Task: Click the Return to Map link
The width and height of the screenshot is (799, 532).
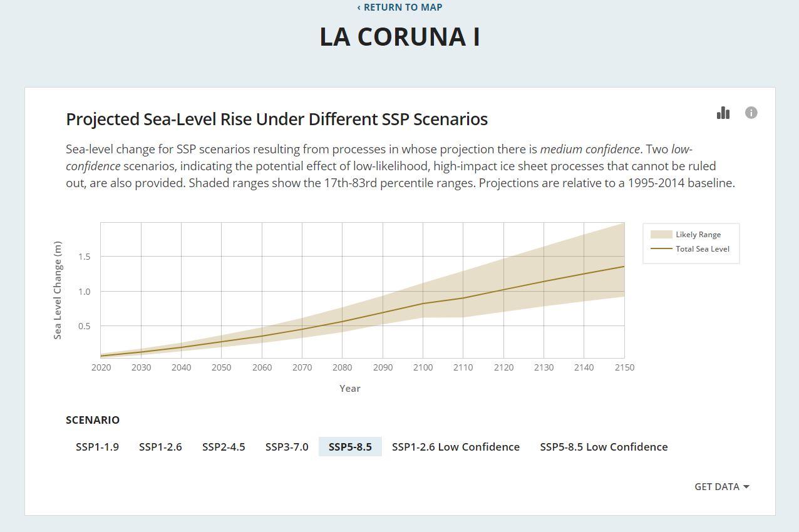Action: click(x=399, y=8)
